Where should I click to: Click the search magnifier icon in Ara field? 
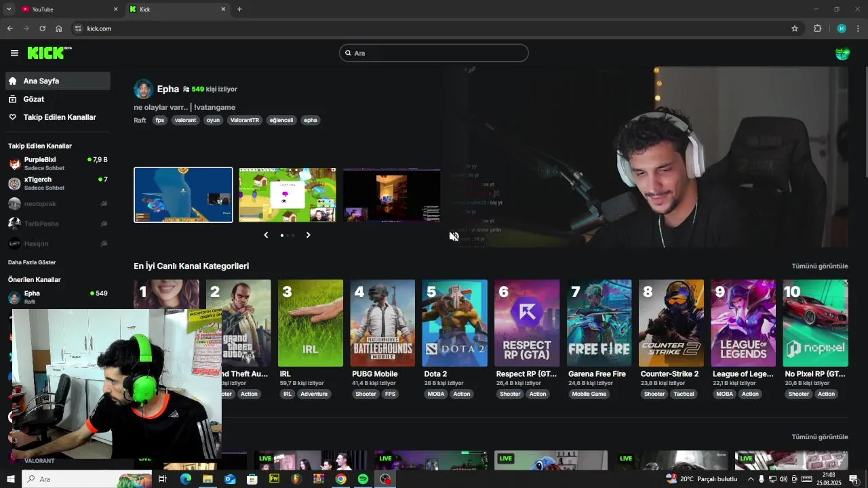[x=348, y=53]
